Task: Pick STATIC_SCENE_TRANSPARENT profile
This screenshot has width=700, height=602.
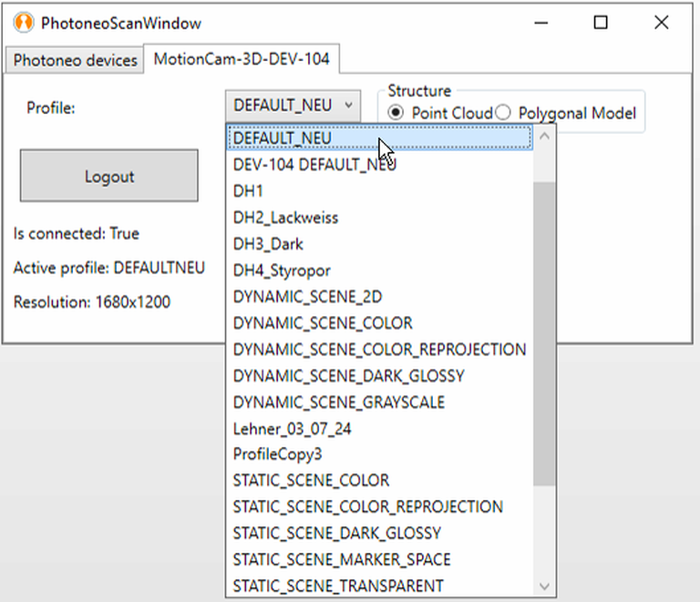Action: tap(380, 586)
